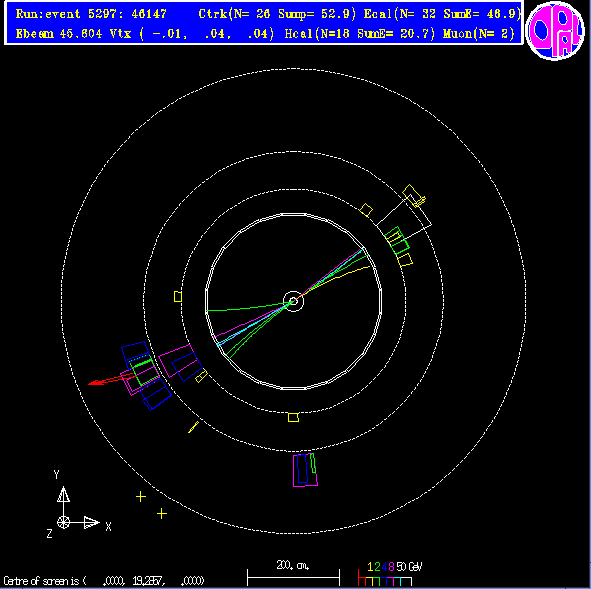The width and height of the screenshot is (591, 589).
Task: Click the upper yellow plus marker
Action: click(x=141, y=497)
